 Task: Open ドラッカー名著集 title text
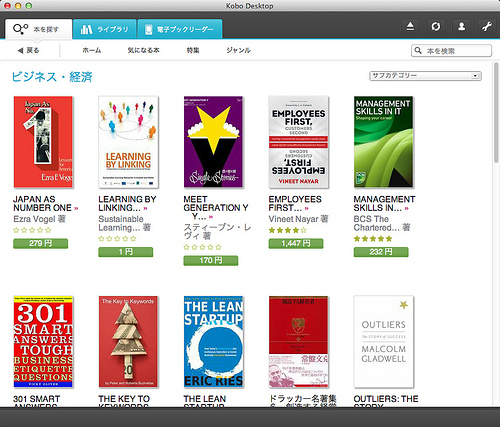tap(302, 399)
